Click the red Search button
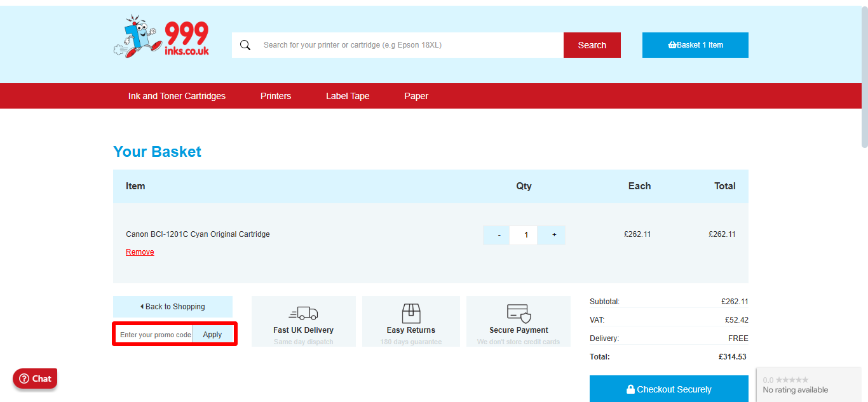The height and width of the screenshot is (402, 868). 592,45
